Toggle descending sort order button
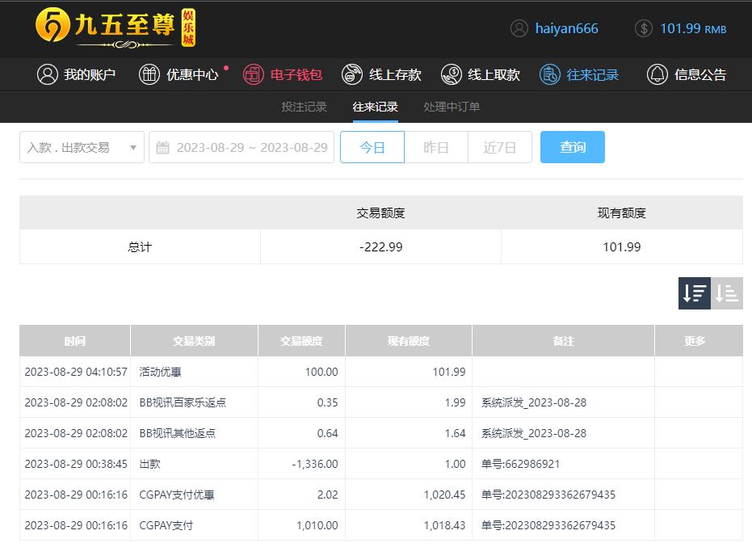The width and height of the screenshot is (752, 560). click(694, 293)
